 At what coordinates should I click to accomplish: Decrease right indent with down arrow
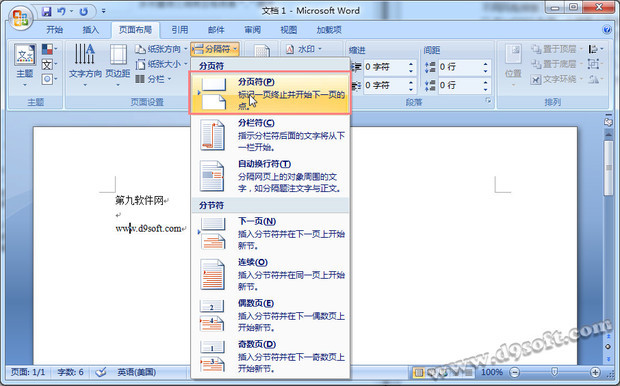point(411,89)
